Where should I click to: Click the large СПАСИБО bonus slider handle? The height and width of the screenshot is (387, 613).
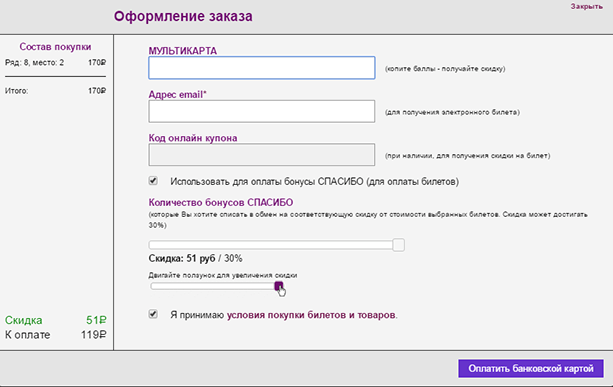click(398, 245)
